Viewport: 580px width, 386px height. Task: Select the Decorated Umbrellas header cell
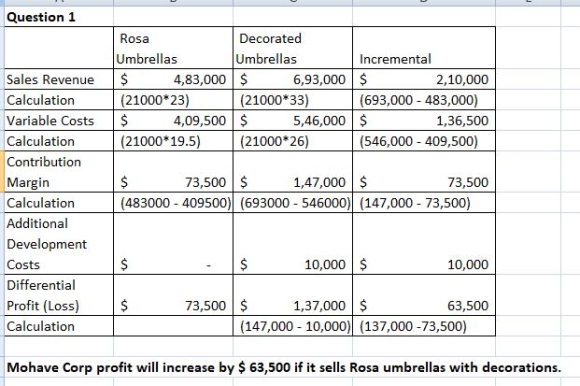tap(293, 48)
